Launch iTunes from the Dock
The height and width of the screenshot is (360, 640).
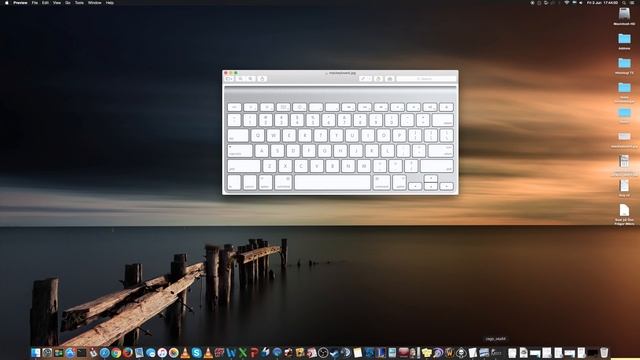pyautogui.click(x=162, y=352)
